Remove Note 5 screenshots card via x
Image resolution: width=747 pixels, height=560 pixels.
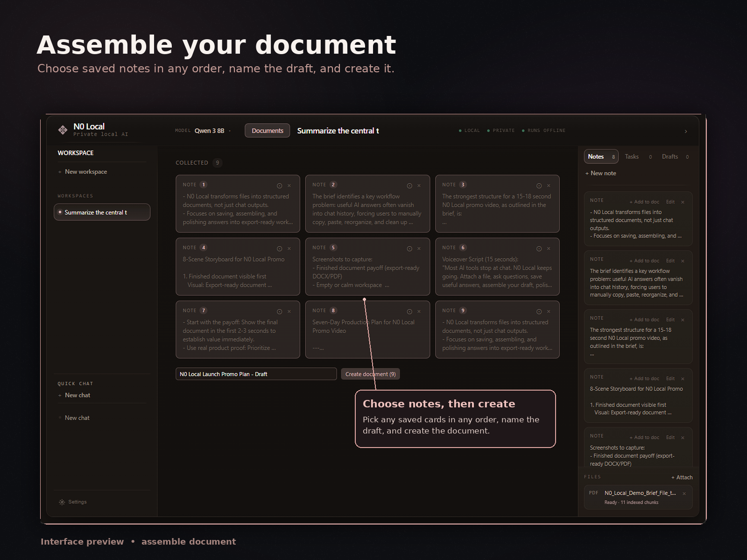(x=419, y=249)
